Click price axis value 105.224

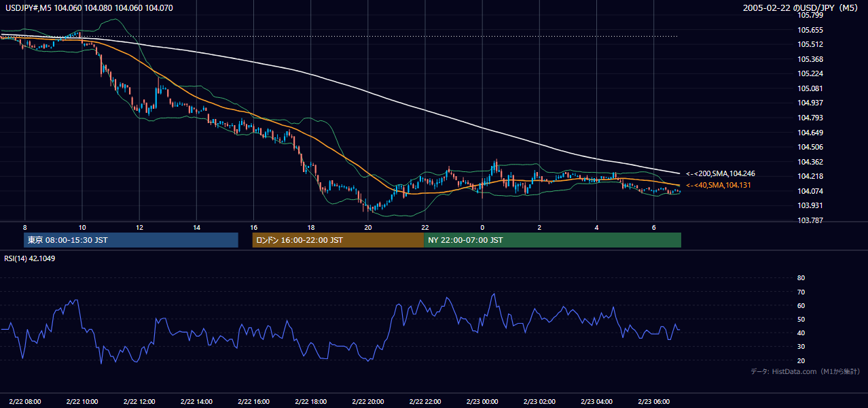coord(810,73)
